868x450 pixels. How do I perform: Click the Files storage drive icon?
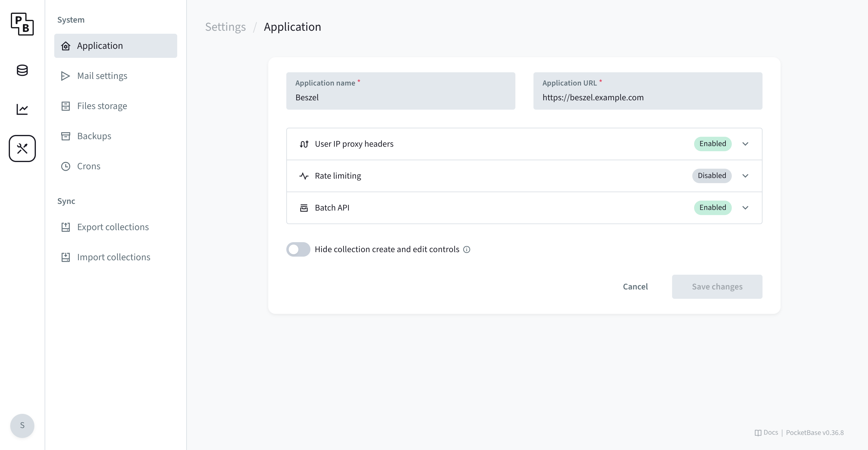66,106
